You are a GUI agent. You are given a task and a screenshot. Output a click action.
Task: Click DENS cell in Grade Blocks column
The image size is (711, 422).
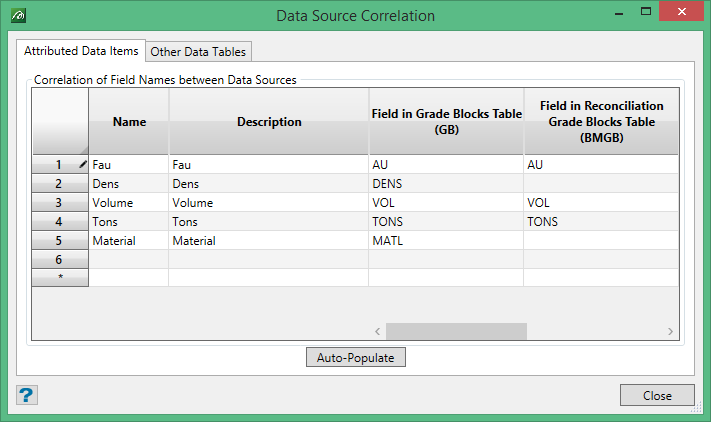point(445,184)
